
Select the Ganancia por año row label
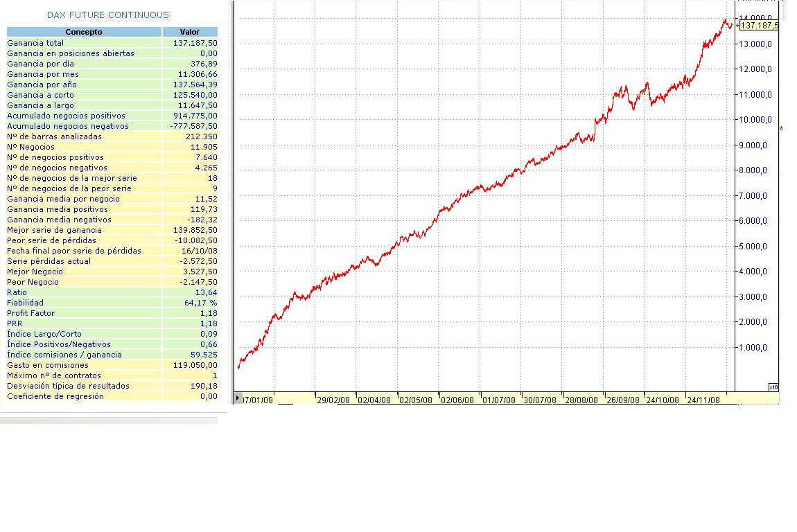coord(42,85)
